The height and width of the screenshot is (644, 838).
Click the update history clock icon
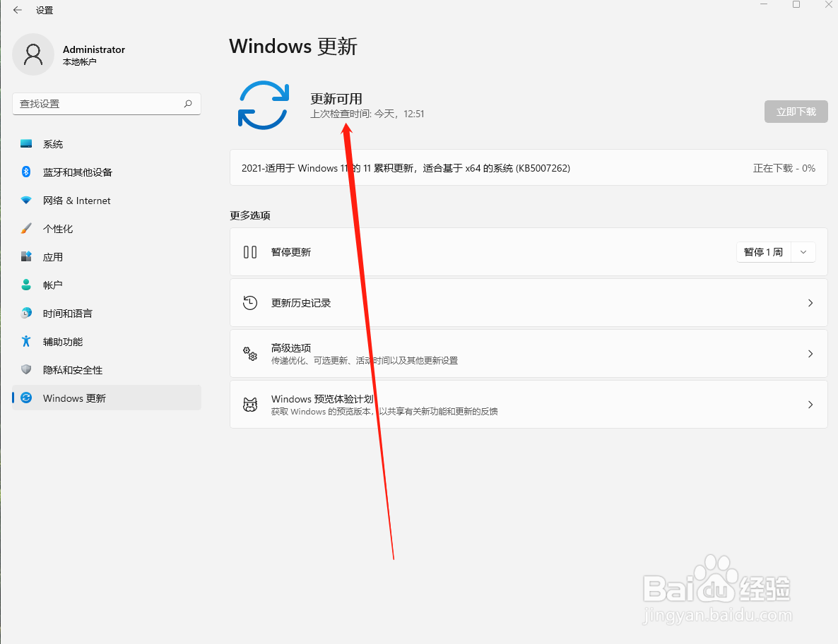pyautogui.click(x=250, y=303)
